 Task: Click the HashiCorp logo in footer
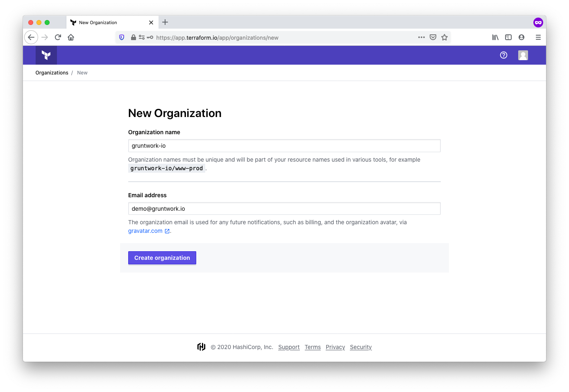pyautogui.click(x=201, y=347)
